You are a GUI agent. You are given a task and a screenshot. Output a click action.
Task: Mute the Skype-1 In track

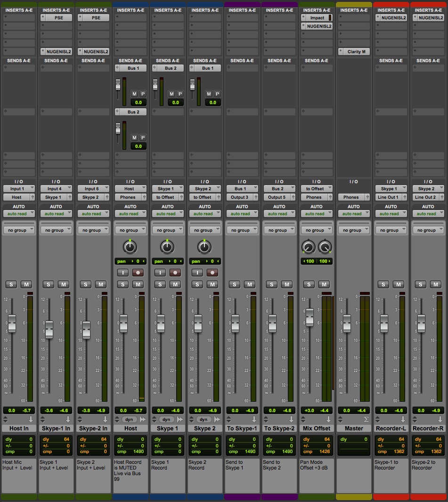click(64, 284)
